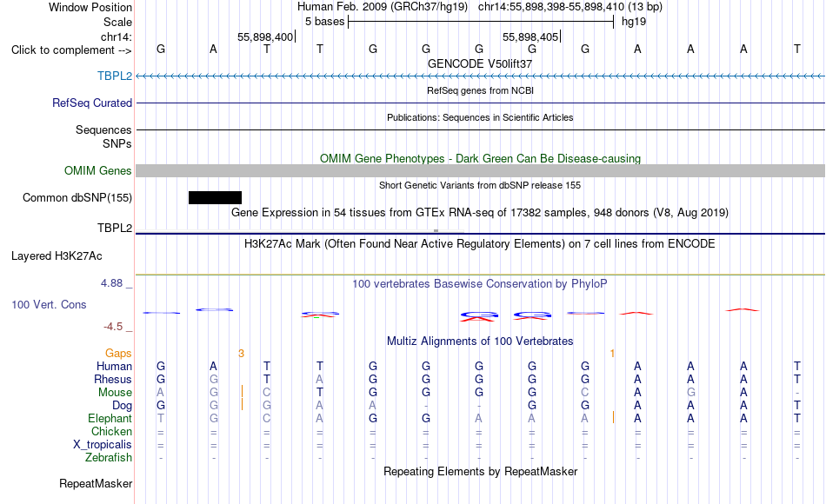Viewport: 826px width, 504px height.
Task: Open the RefSeq Curated track label
Action: (x=92, y=103)
